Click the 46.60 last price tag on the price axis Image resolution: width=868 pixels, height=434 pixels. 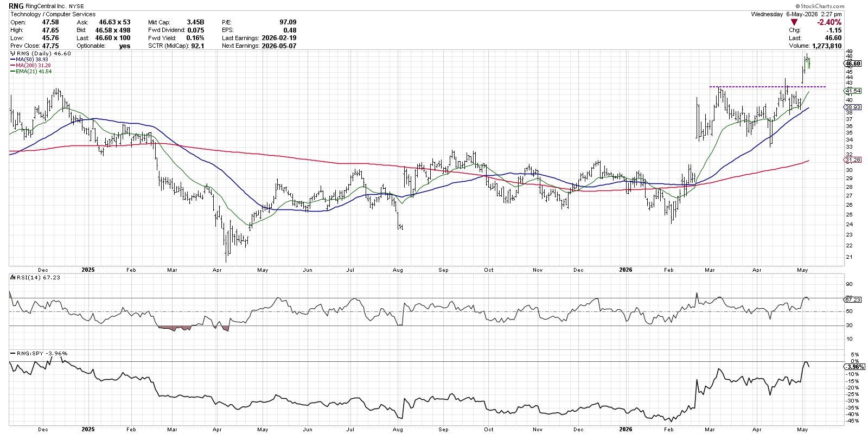[x=853, y=63]
